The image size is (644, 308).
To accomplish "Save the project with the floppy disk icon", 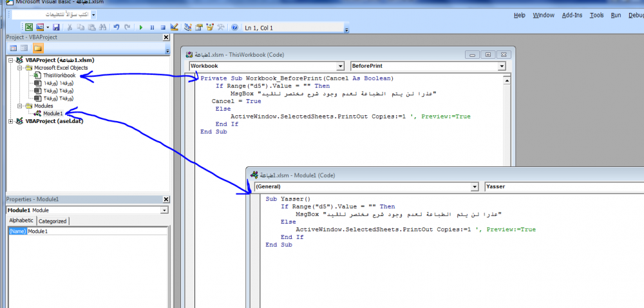I will click(x=56, y=28).
